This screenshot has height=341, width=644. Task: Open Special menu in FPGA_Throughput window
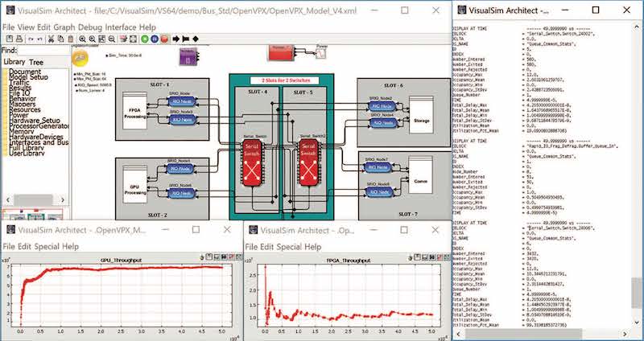290,247
